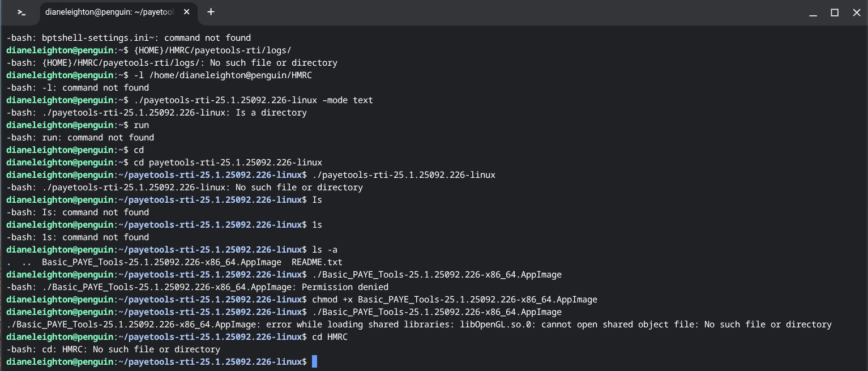
Task: Click the '-bash: run: command not found' line
Action: 80,138
